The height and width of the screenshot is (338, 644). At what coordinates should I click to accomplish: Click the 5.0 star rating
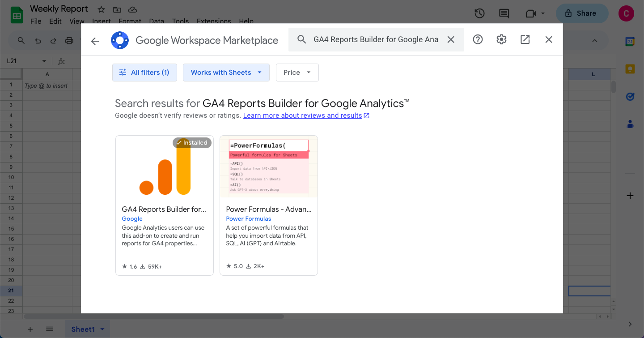coord(234,266)
